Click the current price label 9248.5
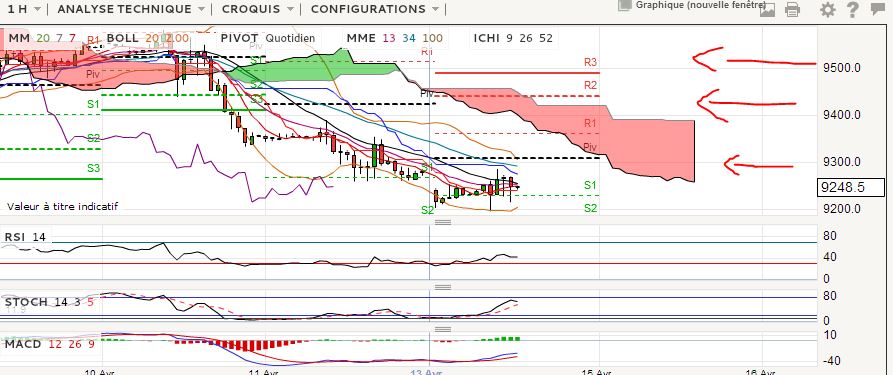 pyautogui.click(x=851, y=187)
